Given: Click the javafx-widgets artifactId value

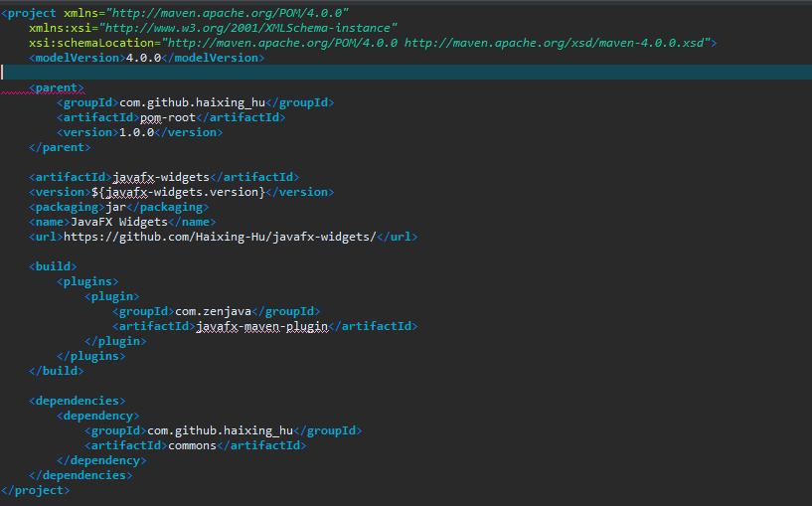Looking at the screenshot, I should pyautogui.click(x=161, y=177).
